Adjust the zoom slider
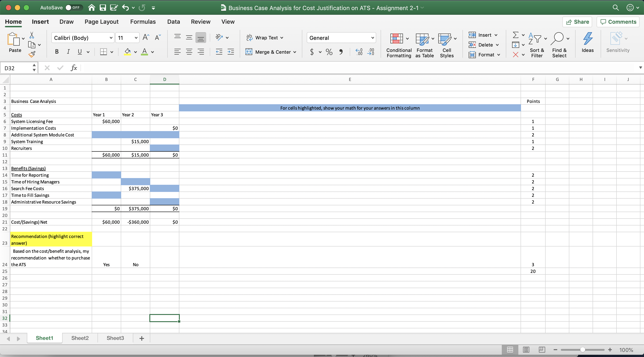This screenshot has height=357, width=644. tap(583, 350)
